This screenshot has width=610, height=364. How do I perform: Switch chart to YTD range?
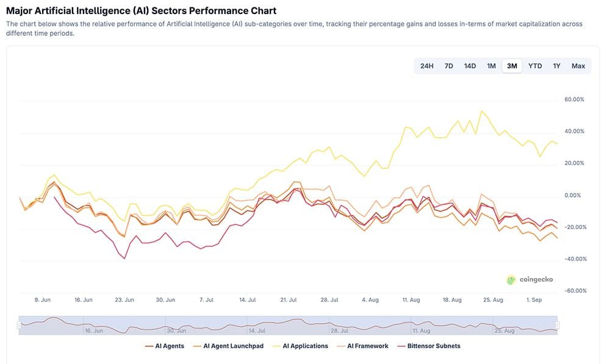point(535,66)
